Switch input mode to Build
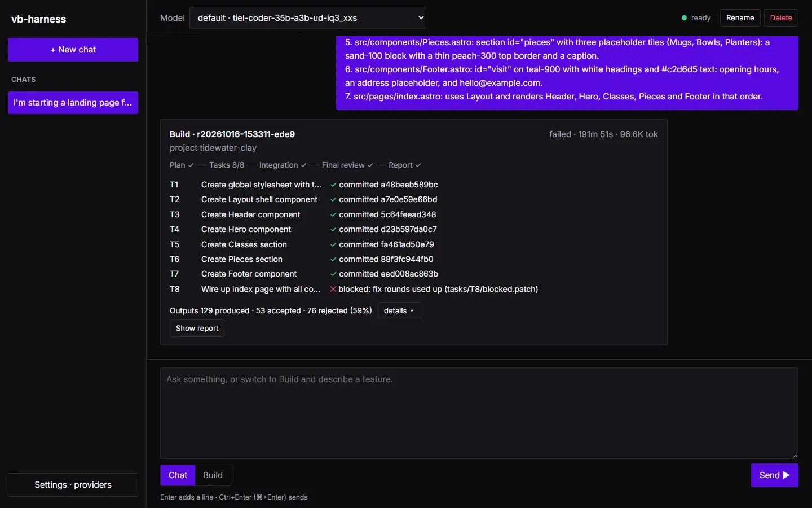This screenshot has height=508, width=812. pyautogui.click(x=213, y=475)
